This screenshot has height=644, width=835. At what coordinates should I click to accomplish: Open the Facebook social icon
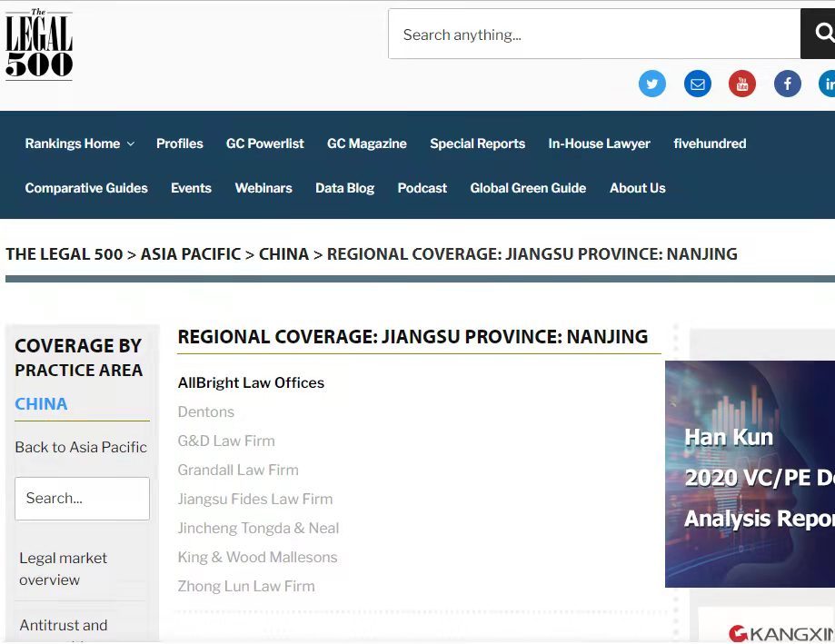787,84
